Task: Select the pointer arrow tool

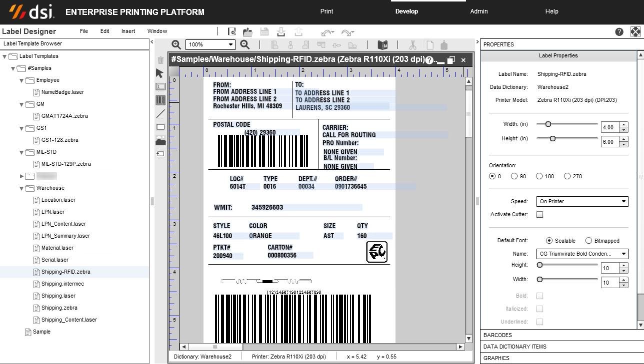Action: coord(160,73)
